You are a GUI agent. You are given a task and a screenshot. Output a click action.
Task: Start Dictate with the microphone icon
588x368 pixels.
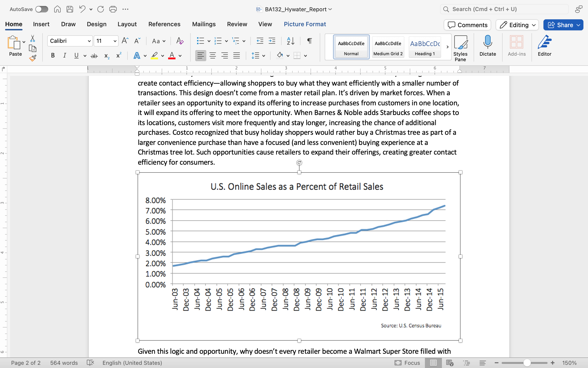pyautogui.click(x=488, y=46)
